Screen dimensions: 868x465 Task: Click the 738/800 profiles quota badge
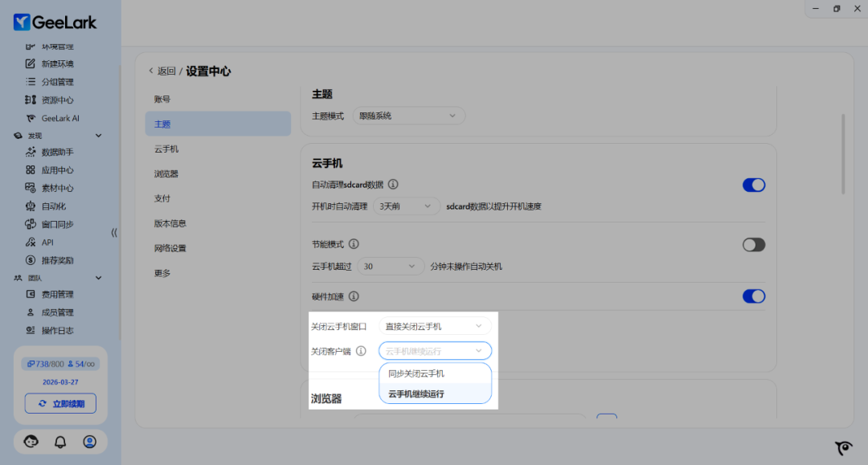(x=45, y=364)
